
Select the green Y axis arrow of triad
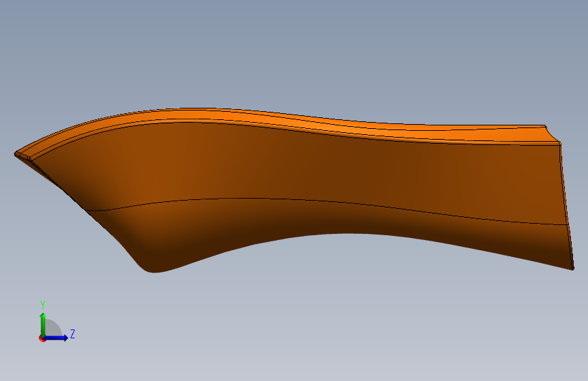pyautogui.click(x=43, y=324)
